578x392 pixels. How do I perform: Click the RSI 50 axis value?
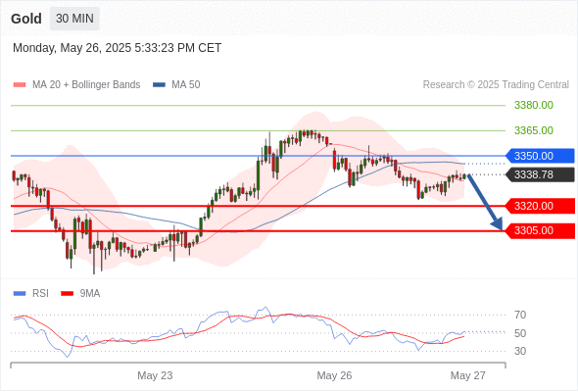[520, 333]
